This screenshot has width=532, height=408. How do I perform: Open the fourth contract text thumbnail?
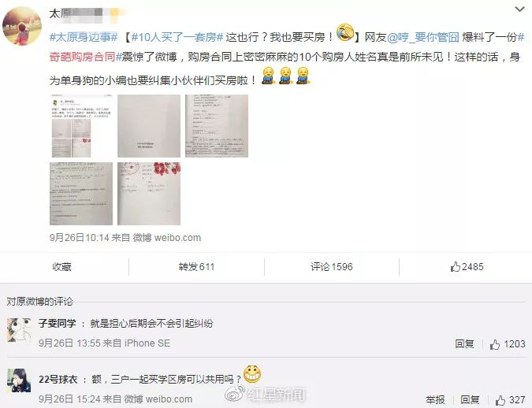click(81, 194)
